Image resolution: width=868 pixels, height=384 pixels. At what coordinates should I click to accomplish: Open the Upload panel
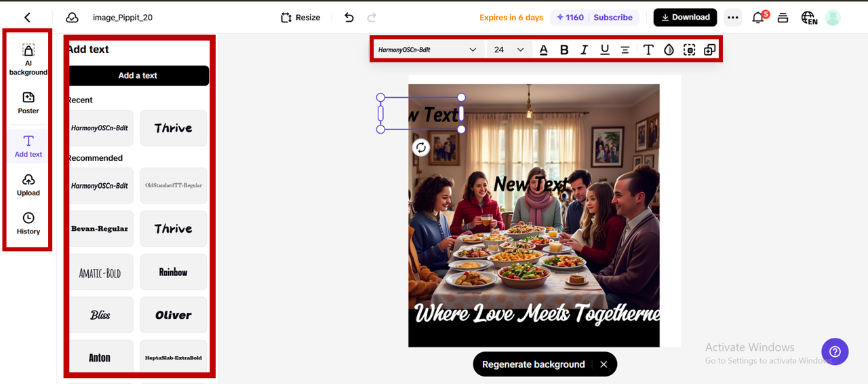(28, 185)
